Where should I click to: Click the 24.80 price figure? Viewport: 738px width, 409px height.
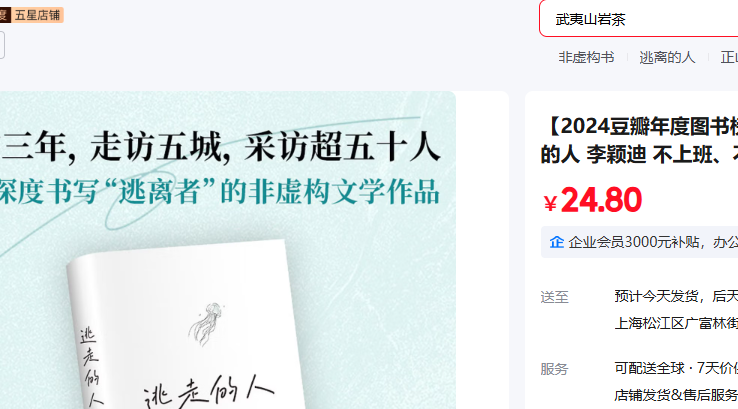601,200
